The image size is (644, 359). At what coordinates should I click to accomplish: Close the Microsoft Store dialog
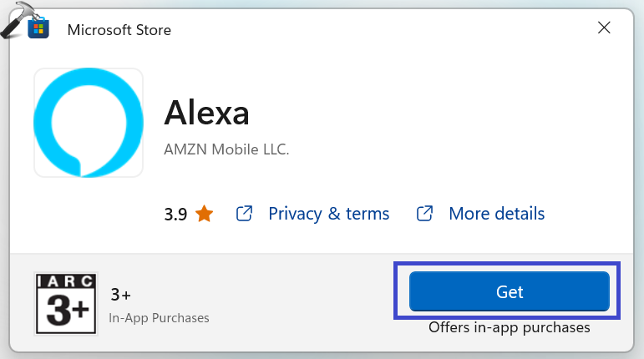point(604,28)
